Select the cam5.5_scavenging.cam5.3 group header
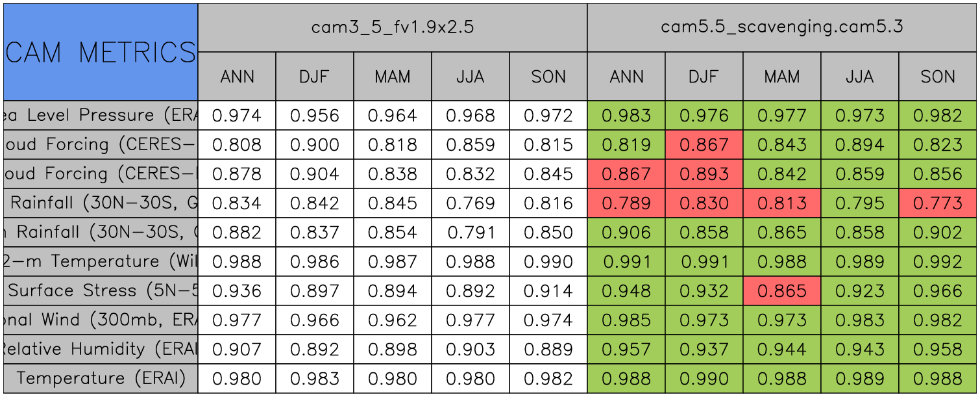 click(781, 27)
